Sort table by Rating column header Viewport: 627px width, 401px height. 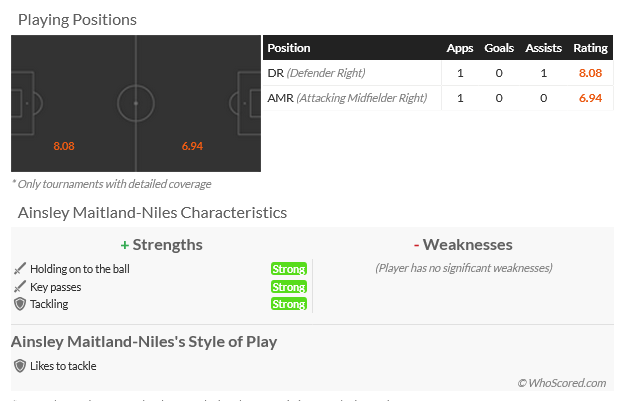tap(590, 48)
